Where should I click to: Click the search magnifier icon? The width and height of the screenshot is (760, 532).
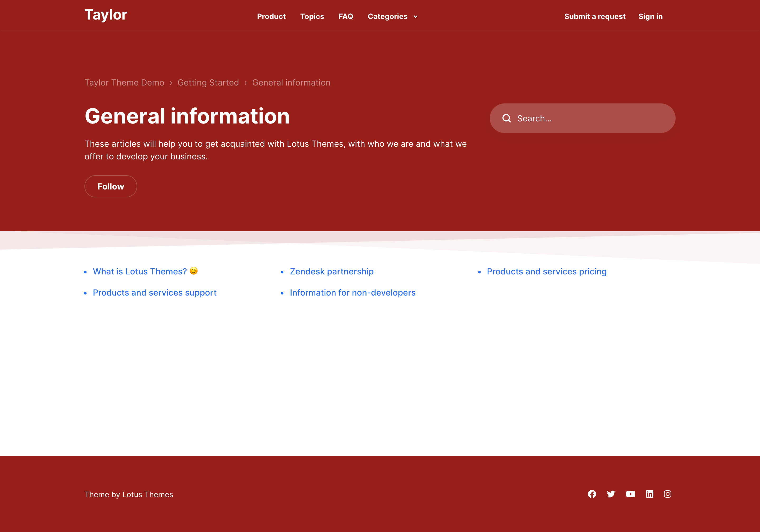click(506, 118)
